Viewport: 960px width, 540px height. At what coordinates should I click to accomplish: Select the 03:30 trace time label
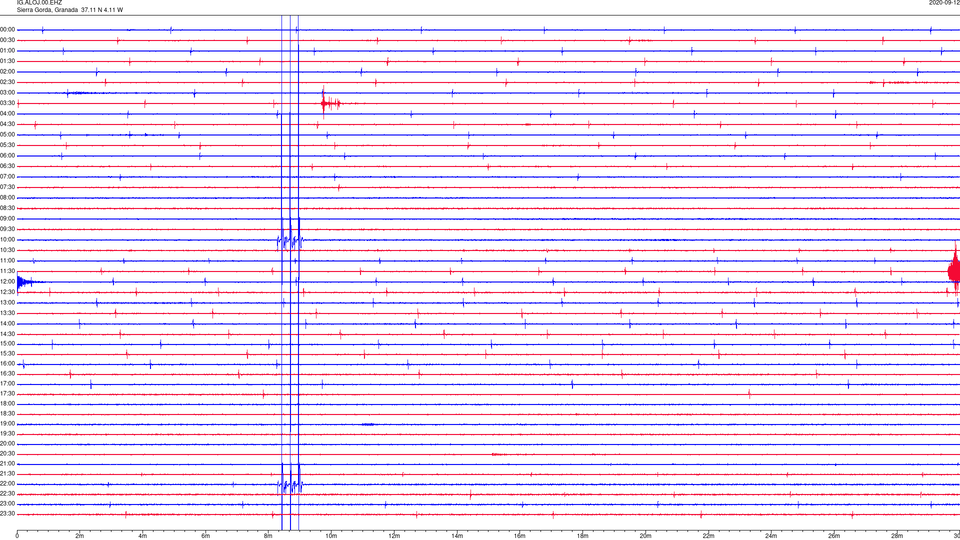[8, 103]
